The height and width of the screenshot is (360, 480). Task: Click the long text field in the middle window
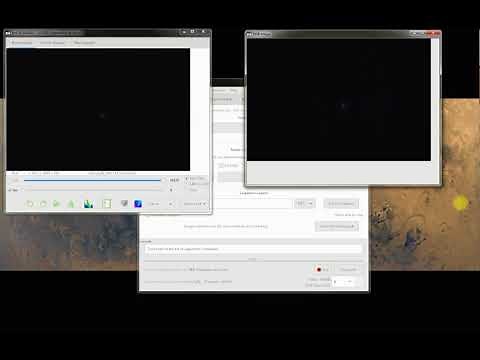253,249
